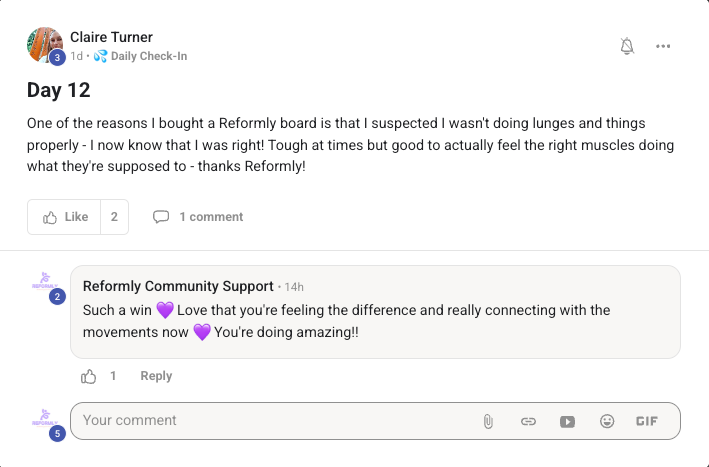Viewport: 709px width, 467px height.
Task: View the post's like count of 2
Action: point(114,217)
